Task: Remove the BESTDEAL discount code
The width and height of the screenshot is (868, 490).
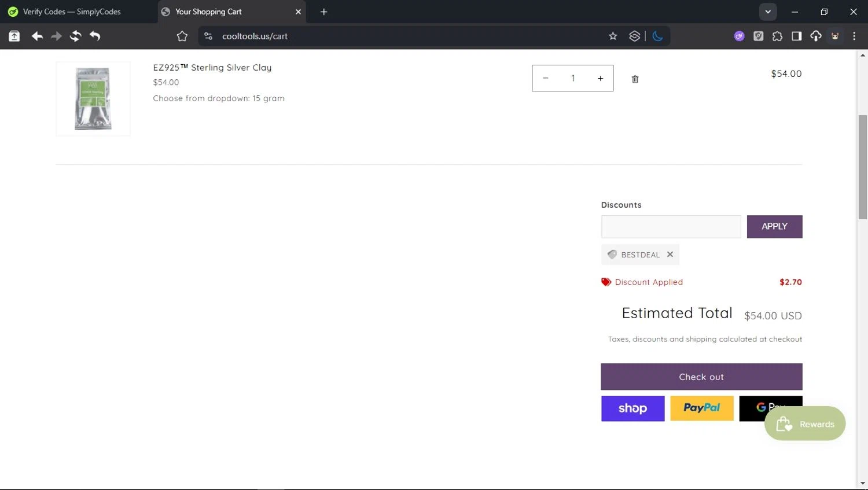Action: click(670, 254)
